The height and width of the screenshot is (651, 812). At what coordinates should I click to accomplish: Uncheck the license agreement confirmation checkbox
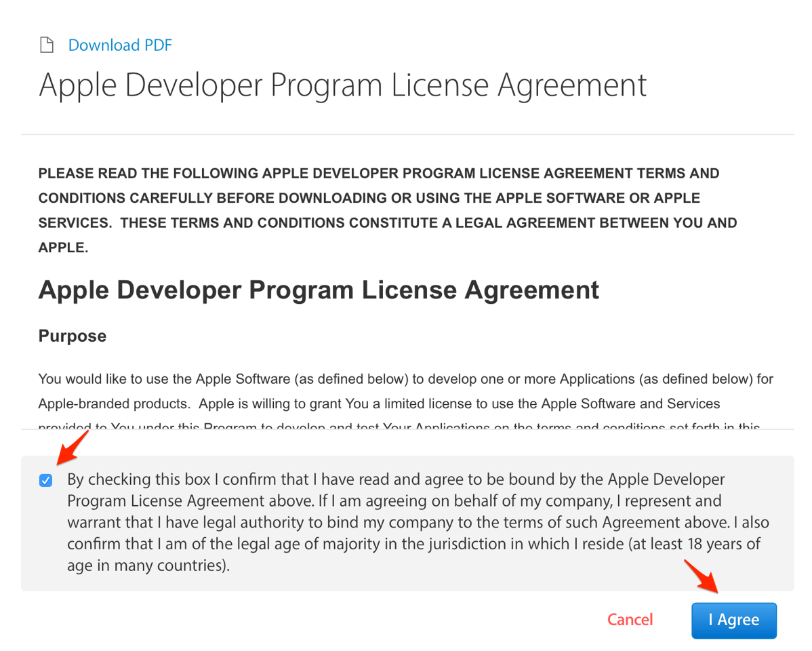[x=45, y=481]
